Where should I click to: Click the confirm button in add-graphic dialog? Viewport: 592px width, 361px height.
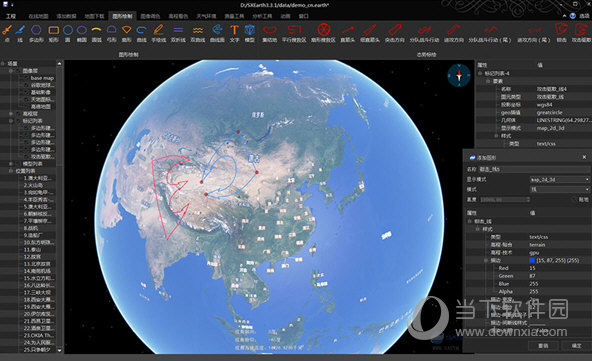(x=576, y=346)
